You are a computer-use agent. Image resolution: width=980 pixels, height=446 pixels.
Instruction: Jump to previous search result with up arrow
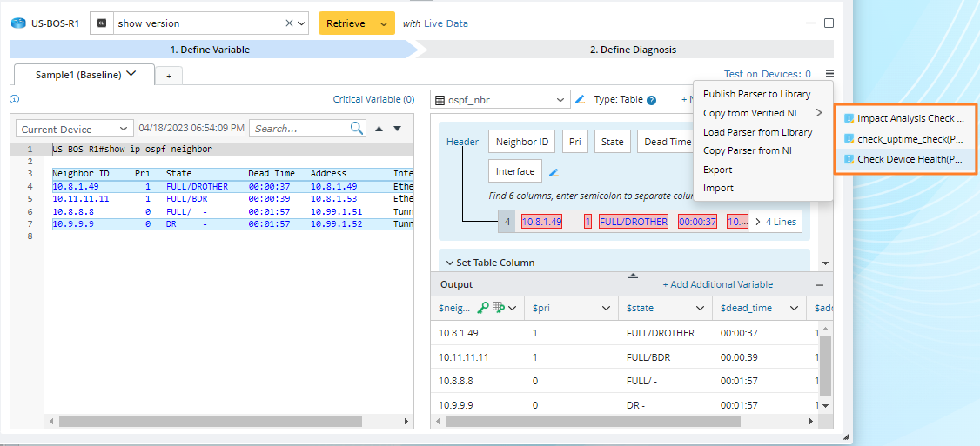(379, 129)
